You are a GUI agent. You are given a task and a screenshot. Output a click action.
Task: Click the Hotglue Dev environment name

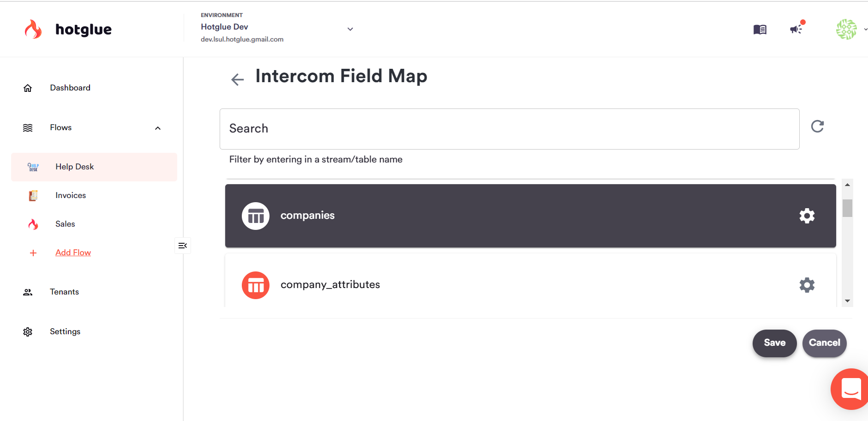[224, 27]
